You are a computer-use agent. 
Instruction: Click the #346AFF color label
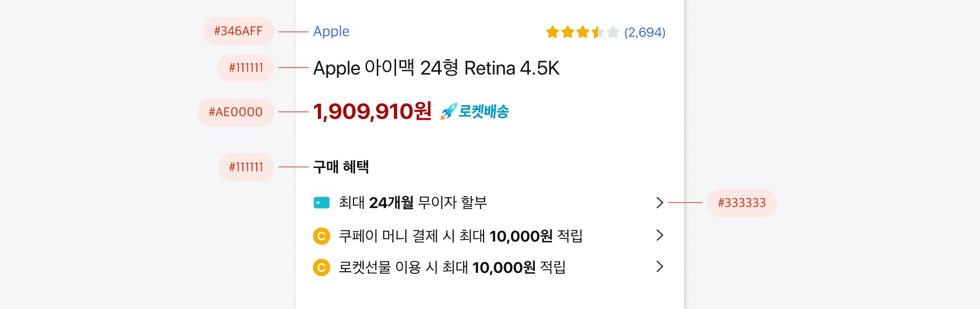[x=238, y=31]
